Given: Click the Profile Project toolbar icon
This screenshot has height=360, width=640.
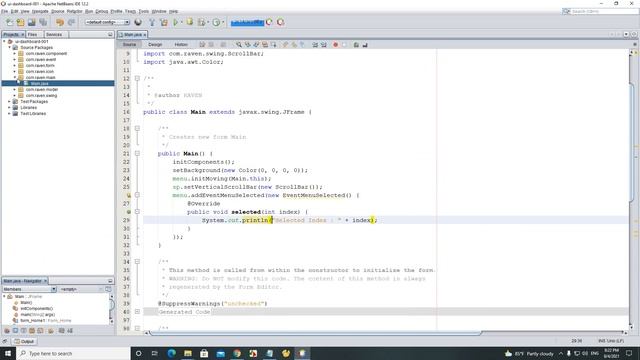Looking at the screenshot, I should click(x=202, y=22).
